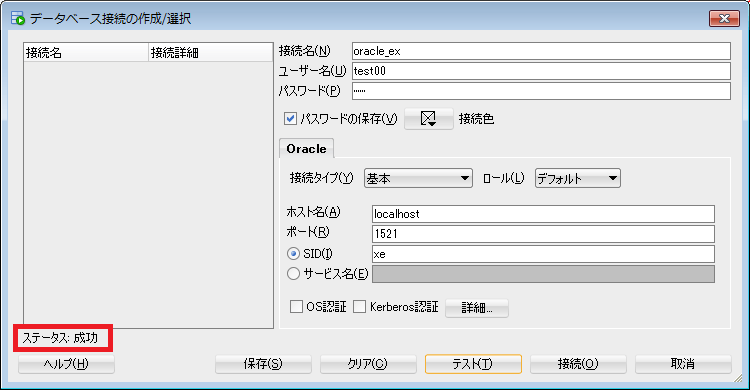This screenshot has height=390, width=750.
Task: Open the connection color picker
Action: point(429,119)
